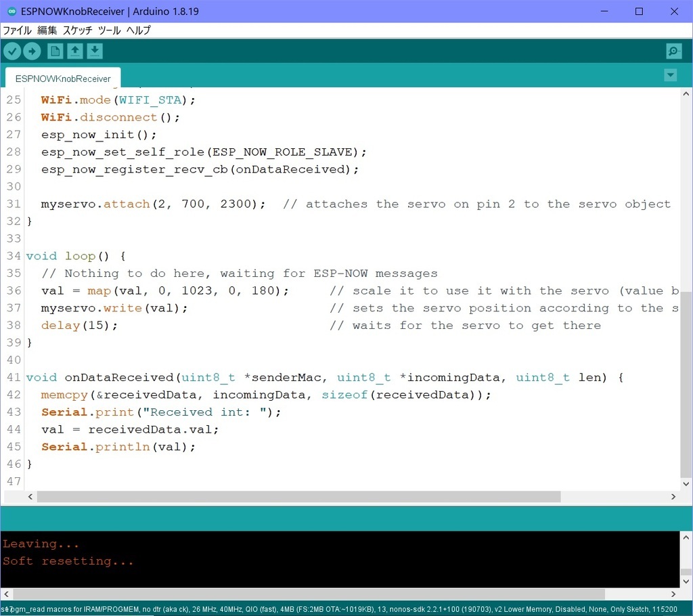Click the editor horizontal scrollbar right arrow
The width and height of the screenshot is (693, 616).
pos(673,497)
